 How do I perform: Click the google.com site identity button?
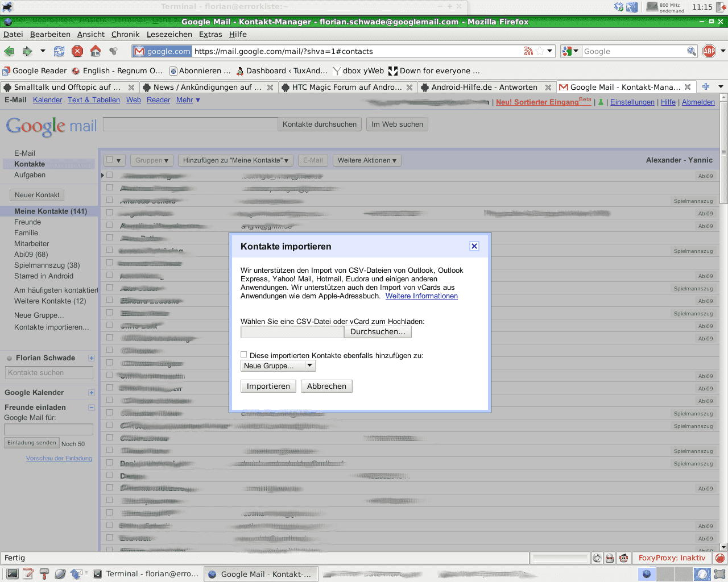(x=162, y=51)
